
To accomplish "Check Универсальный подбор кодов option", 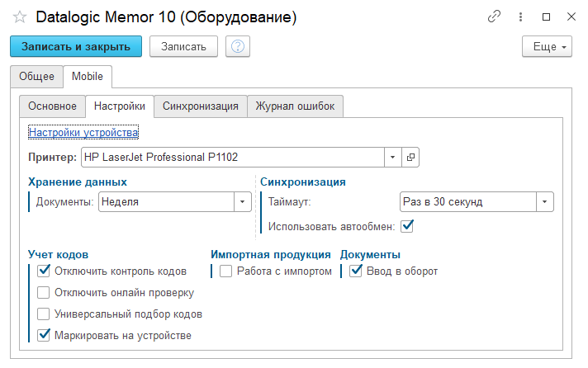I will (45, 314).
